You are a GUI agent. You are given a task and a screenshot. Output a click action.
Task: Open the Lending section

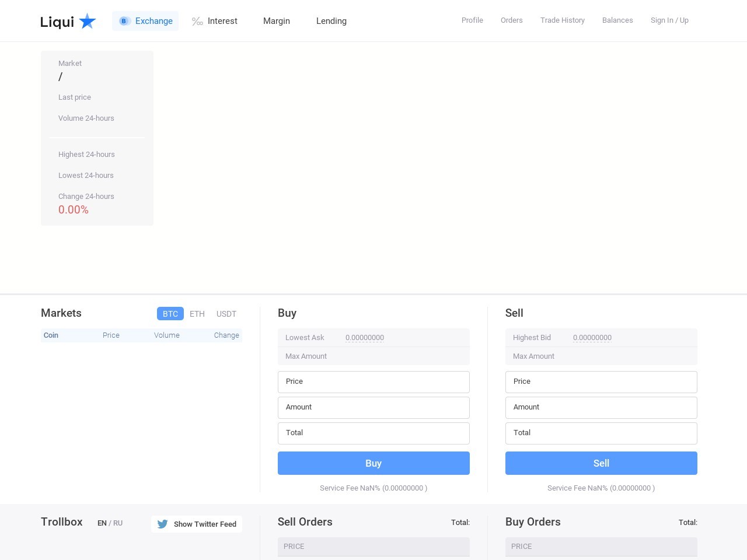331,21
